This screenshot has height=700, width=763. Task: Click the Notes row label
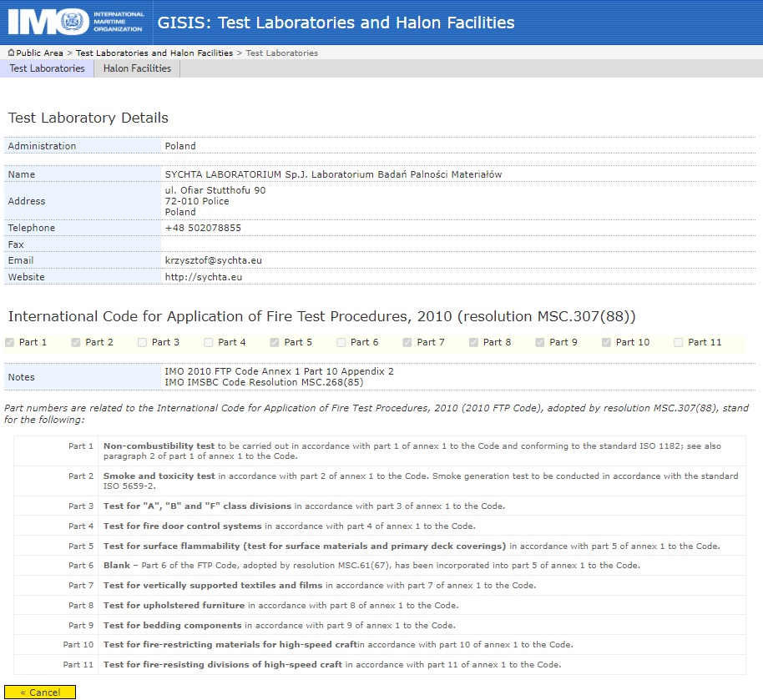tap(22, 377)
